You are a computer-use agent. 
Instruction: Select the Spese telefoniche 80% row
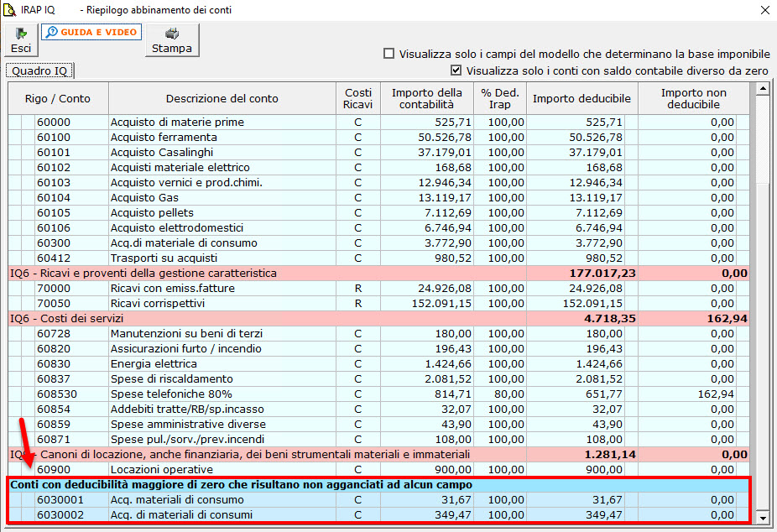[378, 394]
